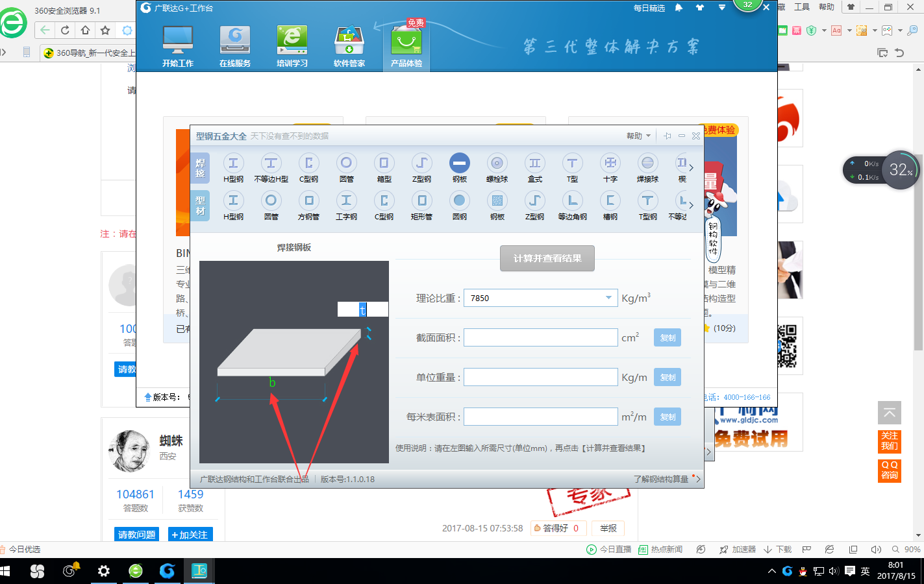Open the 了解钢结构算量 link
The image size is (924, 584).
click(x=661, y=479)
